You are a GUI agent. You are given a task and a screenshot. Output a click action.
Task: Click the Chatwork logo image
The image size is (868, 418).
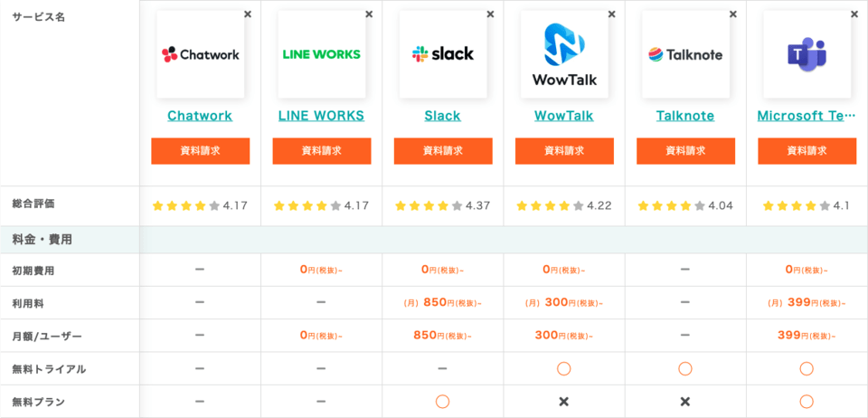tap(200, 54)
